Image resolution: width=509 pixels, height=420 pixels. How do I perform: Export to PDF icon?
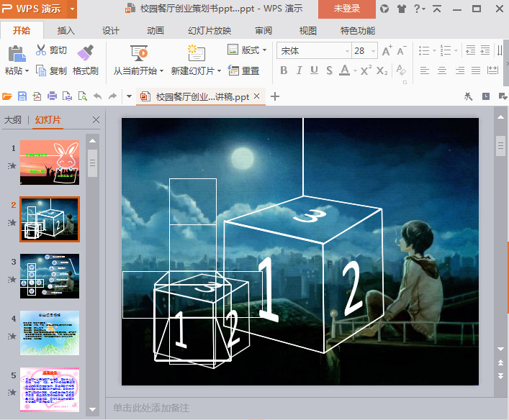[37, 96]
